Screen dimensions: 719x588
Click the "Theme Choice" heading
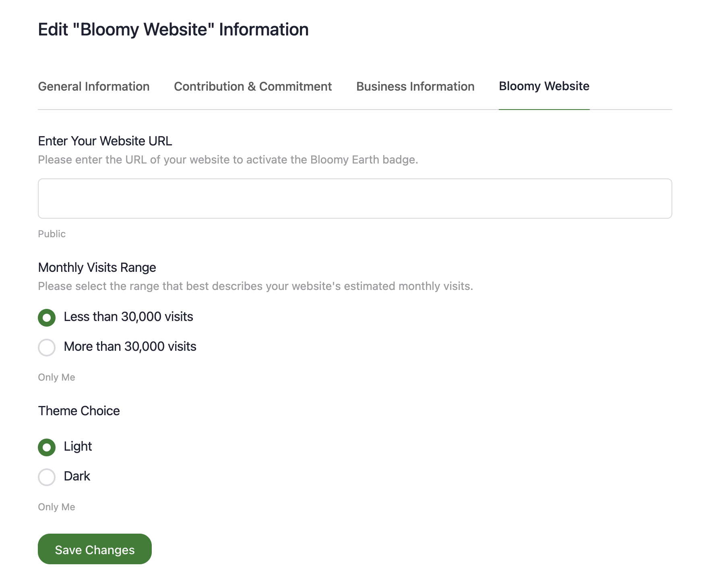79,411
